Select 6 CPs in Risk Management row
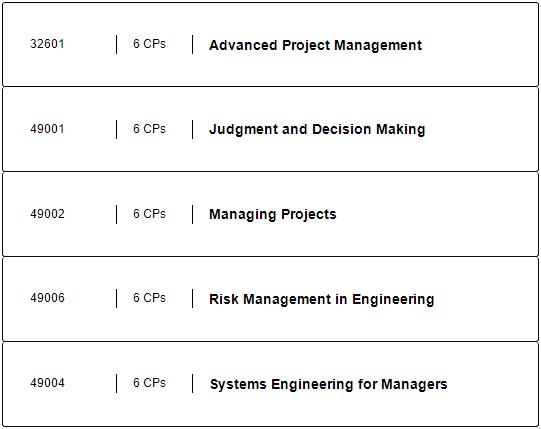541x429 pixels. point(149,298)
